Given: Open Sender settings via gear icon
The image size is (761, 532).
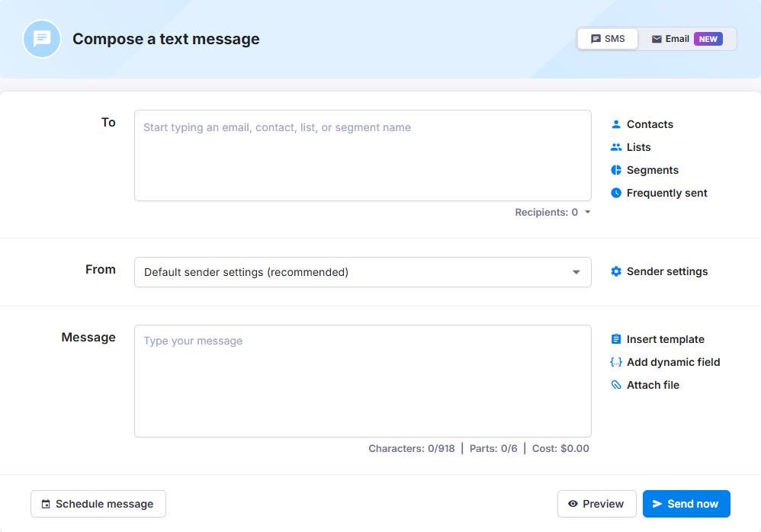Looking at the screenshot, I should [616, 271].
